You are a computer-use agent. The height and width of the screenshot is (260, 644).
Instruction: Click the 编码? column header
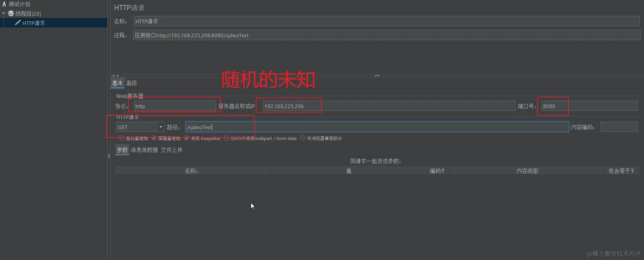click(x=438, y=171)
